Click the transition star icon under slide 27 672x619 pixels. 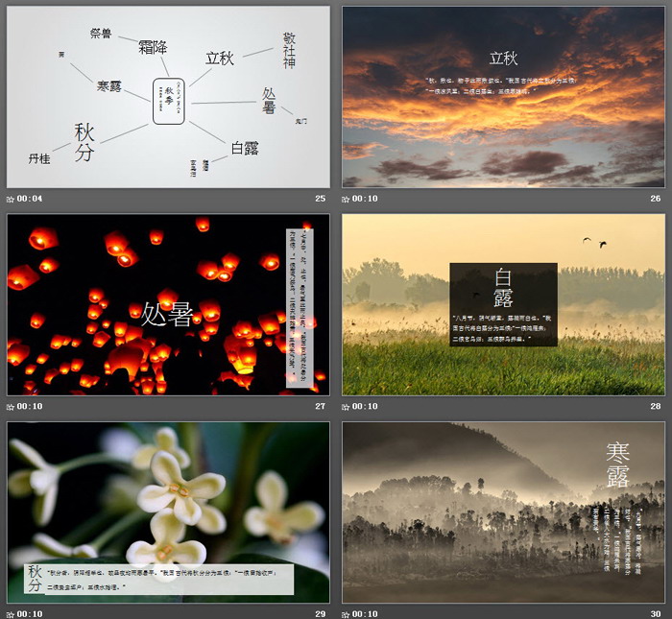(x=11, y=406)
